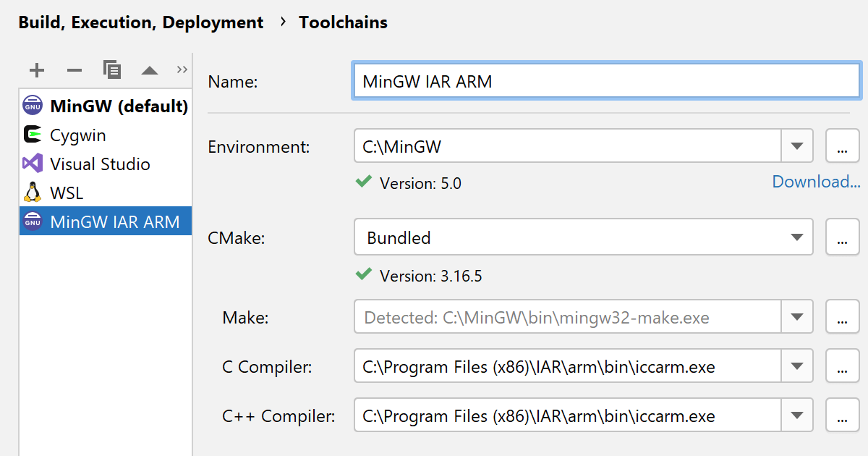This screenshot has height=456, width=868.
Task: Click the copy toolchain icon
Action: click(x=112, y=70)
